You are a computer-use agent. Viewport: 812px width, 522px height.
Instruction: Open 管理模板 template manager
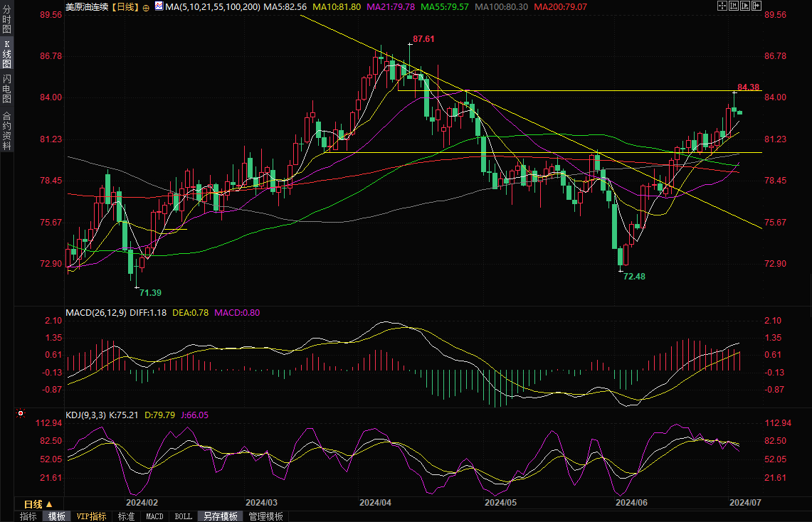[265, 516]
